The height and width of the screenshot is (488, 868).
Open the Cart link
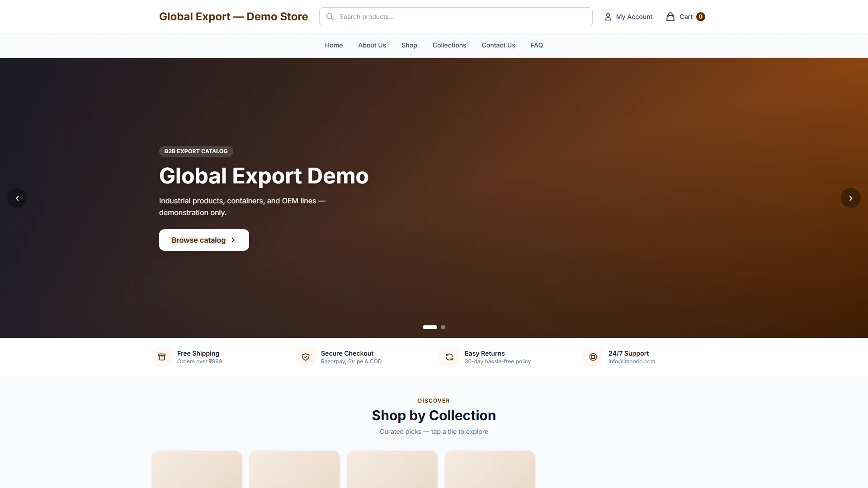(685, 17)
